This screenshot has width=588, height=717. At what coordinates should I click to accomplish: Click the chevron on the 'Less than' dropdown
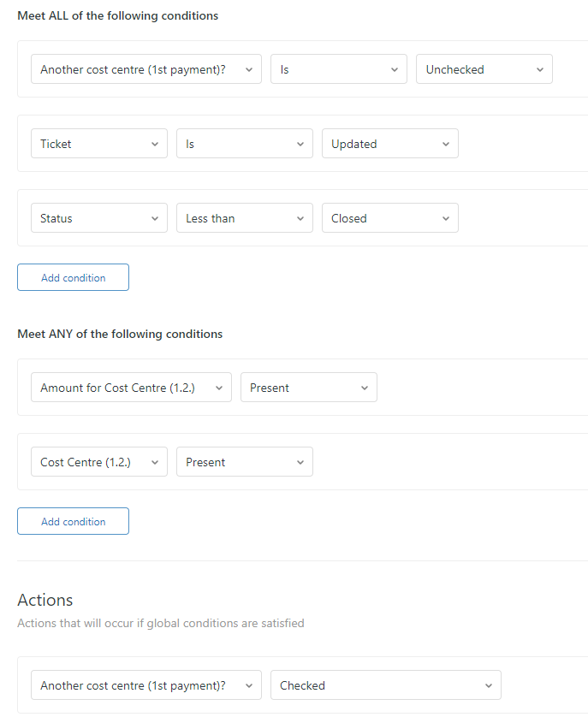point(300,218)
